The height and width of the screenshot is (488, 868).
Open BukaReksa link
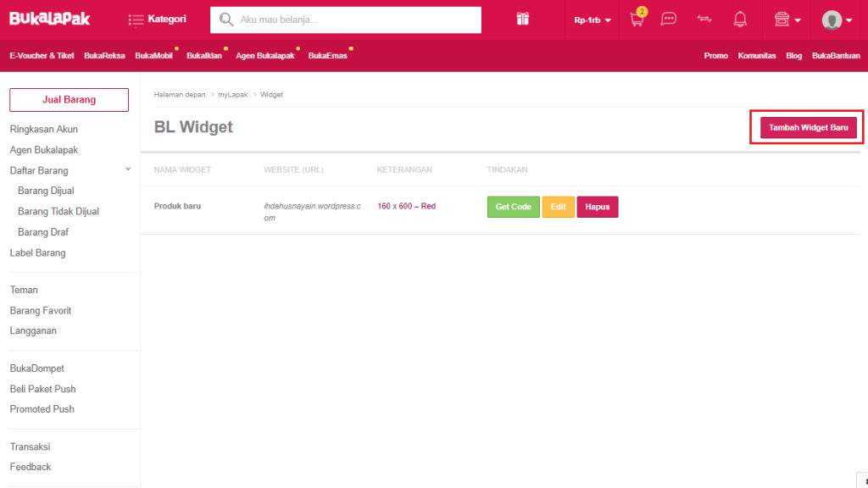(104, 56)
